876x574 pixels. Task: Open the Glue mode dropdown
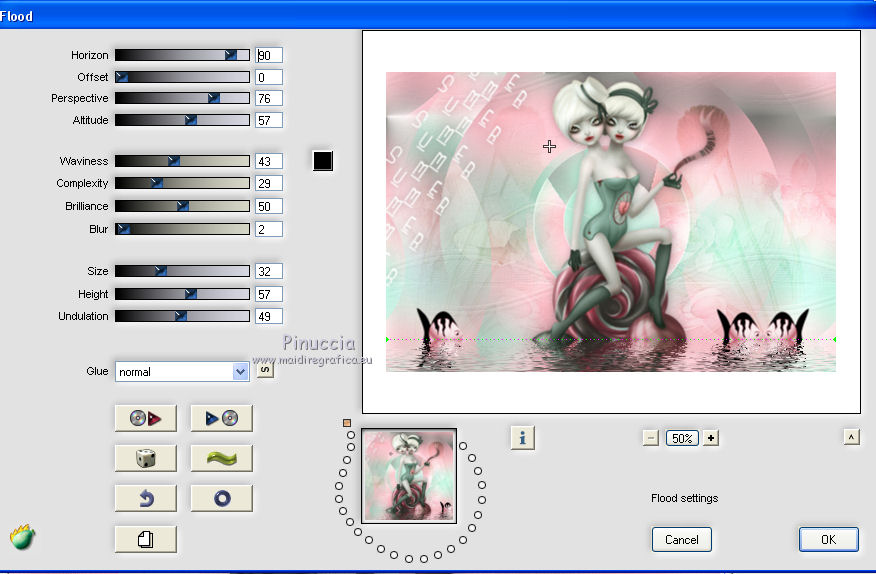(x=182, y=372)
